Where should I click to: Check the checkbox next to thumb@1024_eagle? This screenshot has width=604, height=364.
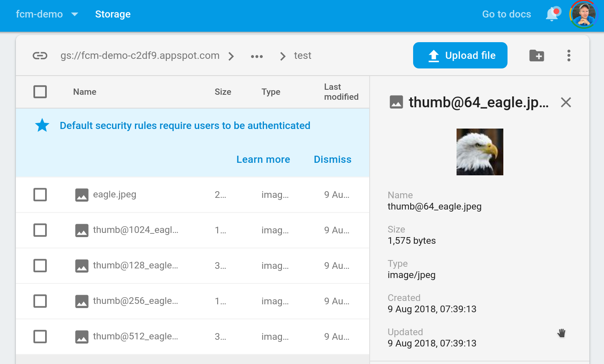40,230
